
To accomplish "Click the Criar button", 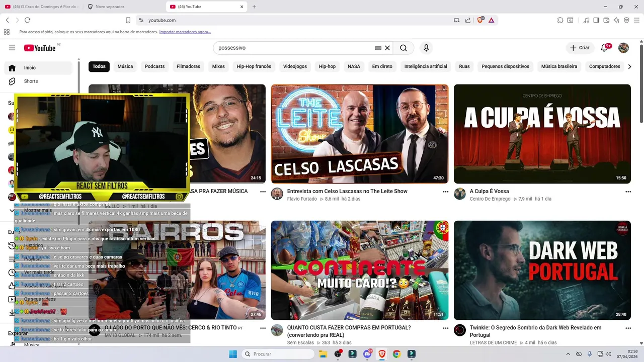I will click(579, 48).
